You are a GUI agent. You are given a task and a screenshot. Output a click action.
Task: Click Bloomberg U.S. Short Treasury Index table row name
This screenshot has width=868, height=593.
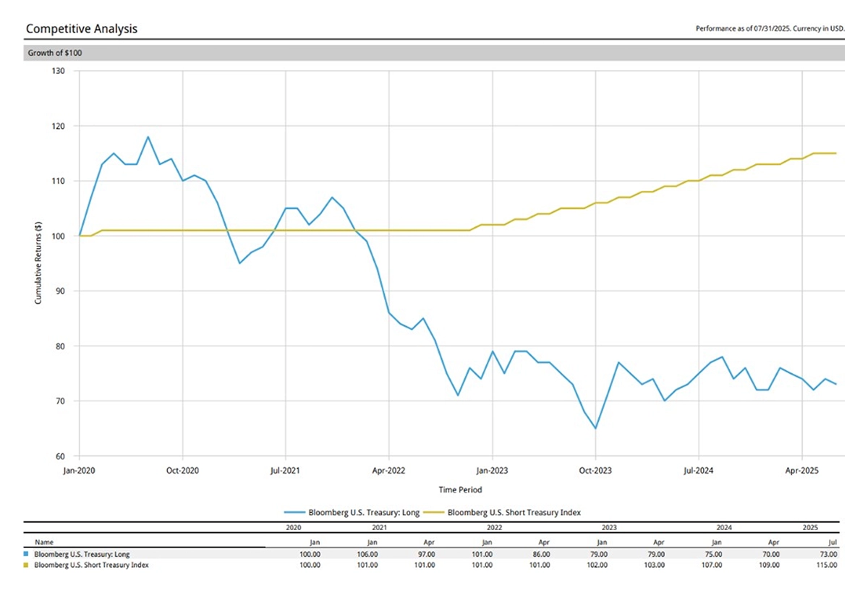click(92, 565)
